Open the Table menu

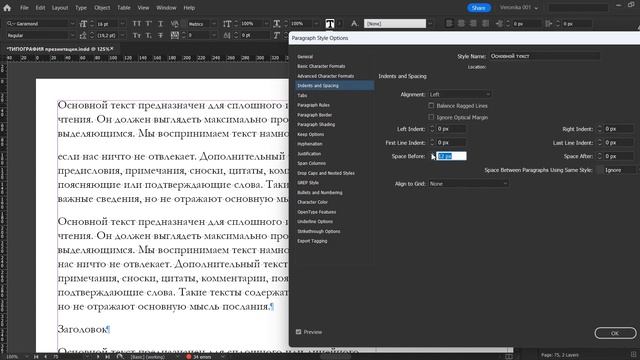(x=124, y=8)
